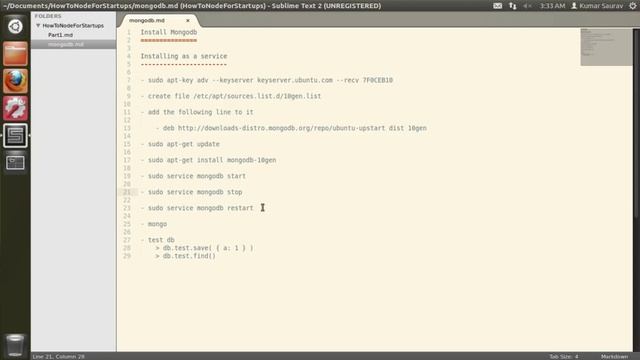Click line number 21 in the gutter

(127, 192)
